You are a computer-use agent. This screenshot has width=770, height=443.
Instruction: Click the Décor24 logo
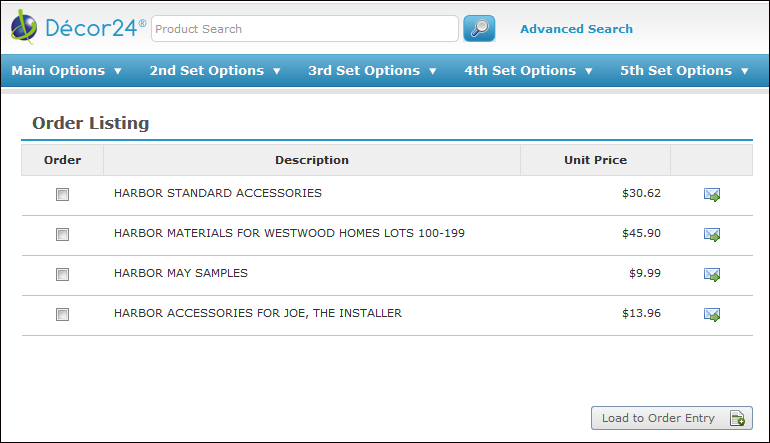[78, 29]
